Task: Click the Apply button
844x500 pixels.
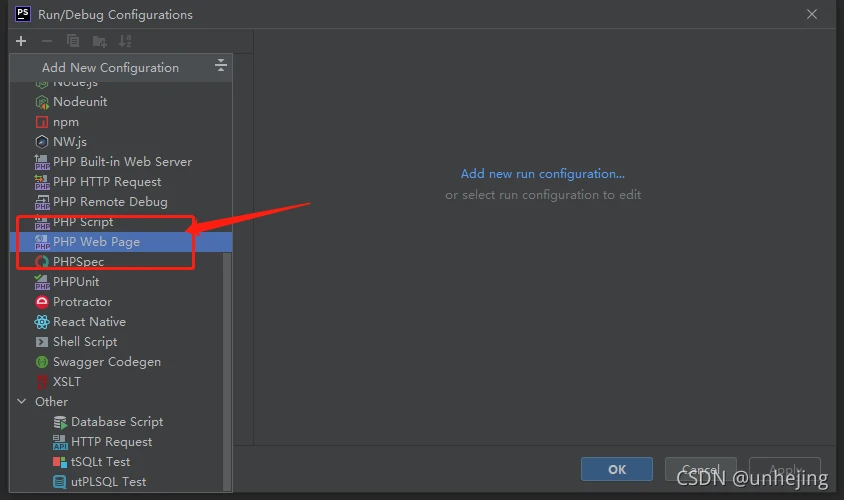Action: click(x=785, y=469)
